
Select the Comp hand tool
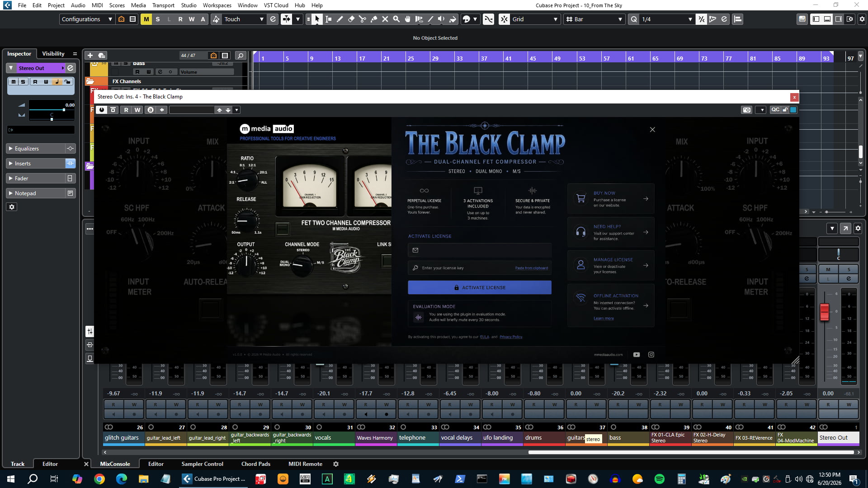point(407,19)
